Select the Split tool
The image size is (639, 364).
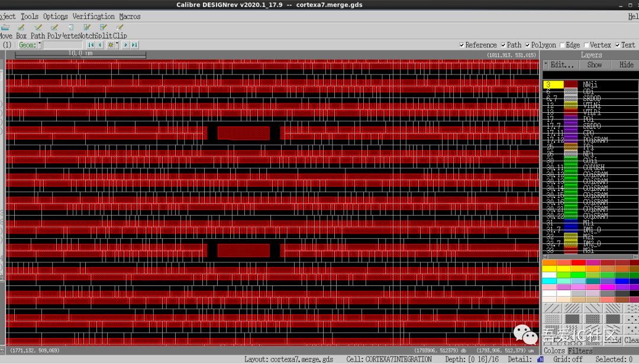pos(104,31)
